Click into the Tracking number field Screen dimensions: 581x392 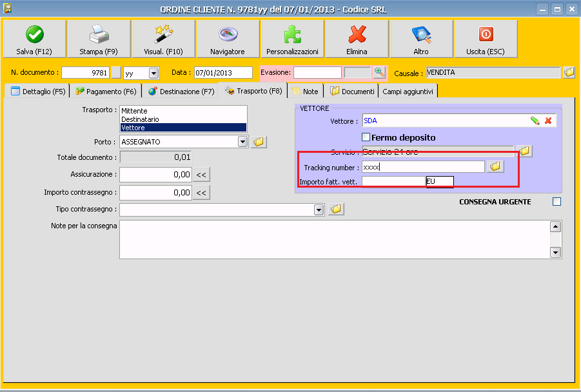click(x=423, y=167)
